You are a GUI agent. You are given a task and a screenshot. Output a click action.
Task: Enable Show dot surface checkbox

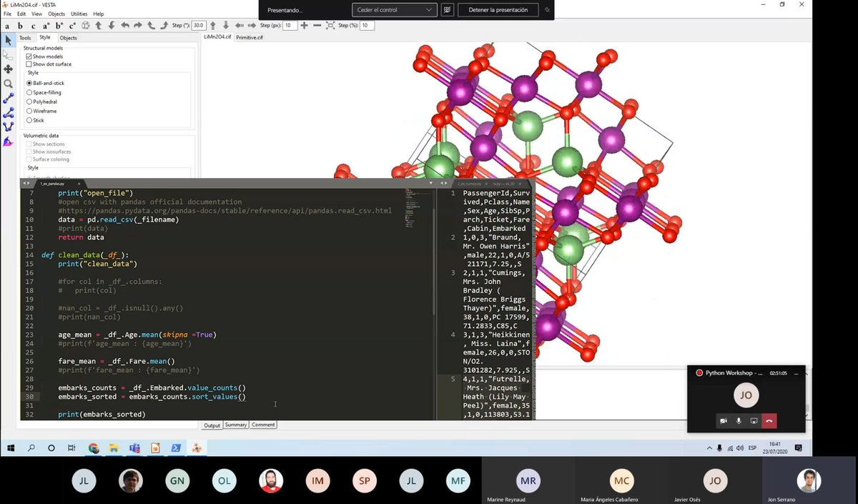[29, 64]
